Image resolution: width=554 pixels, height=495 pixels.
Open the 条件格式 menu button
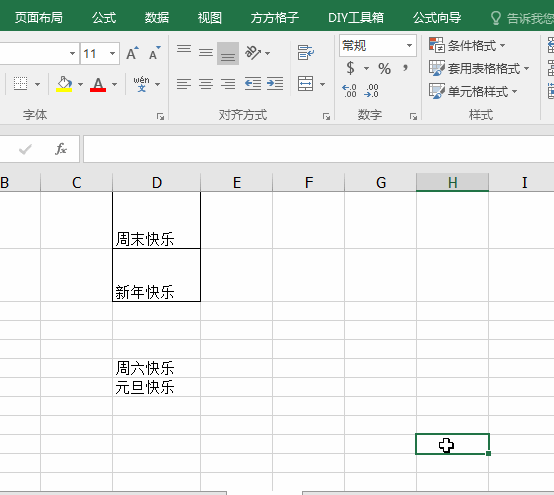coord(467,45)
